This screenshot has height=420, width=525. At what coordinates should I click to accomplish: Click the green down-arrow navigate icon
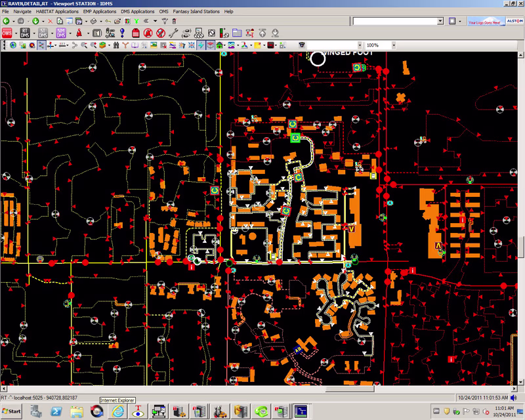pos(35,21)
